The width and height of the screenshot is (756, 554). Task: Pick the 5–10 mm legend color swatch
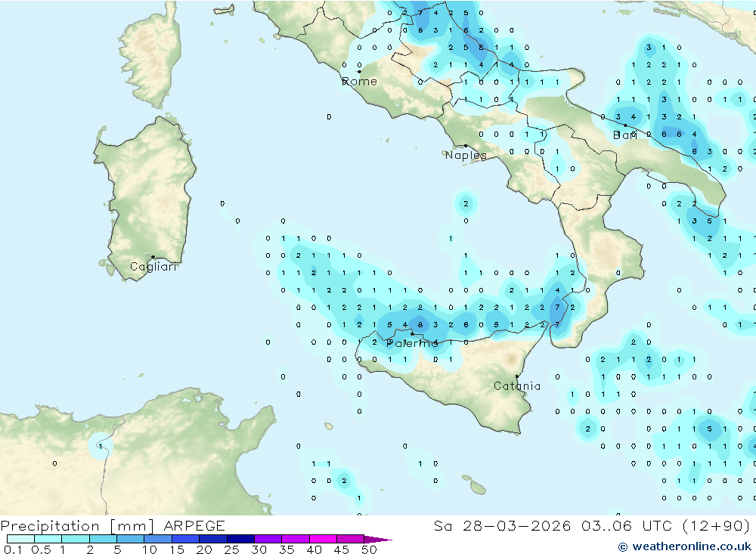point(130,539)
